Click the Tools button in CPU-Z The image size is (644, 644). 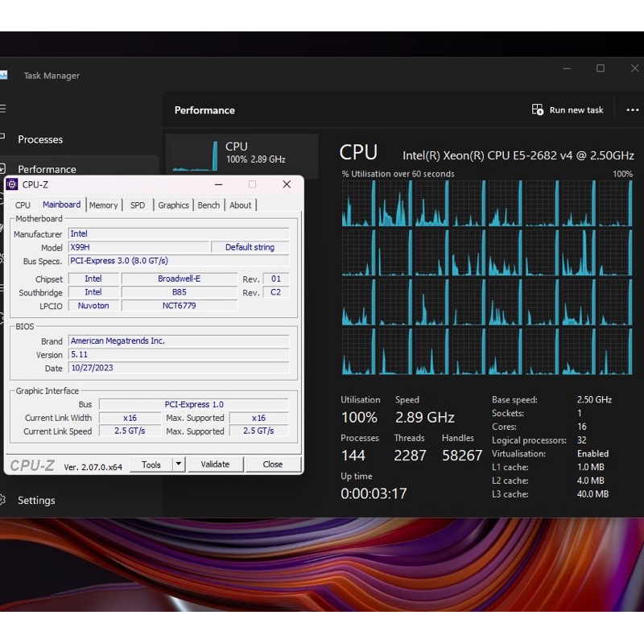click(151, 464)
